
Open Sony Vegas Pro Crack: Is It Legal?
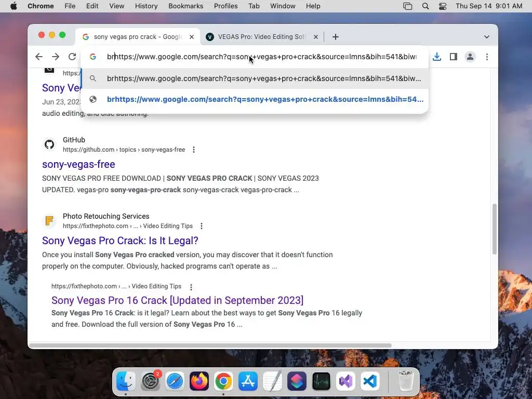(120, 241)
